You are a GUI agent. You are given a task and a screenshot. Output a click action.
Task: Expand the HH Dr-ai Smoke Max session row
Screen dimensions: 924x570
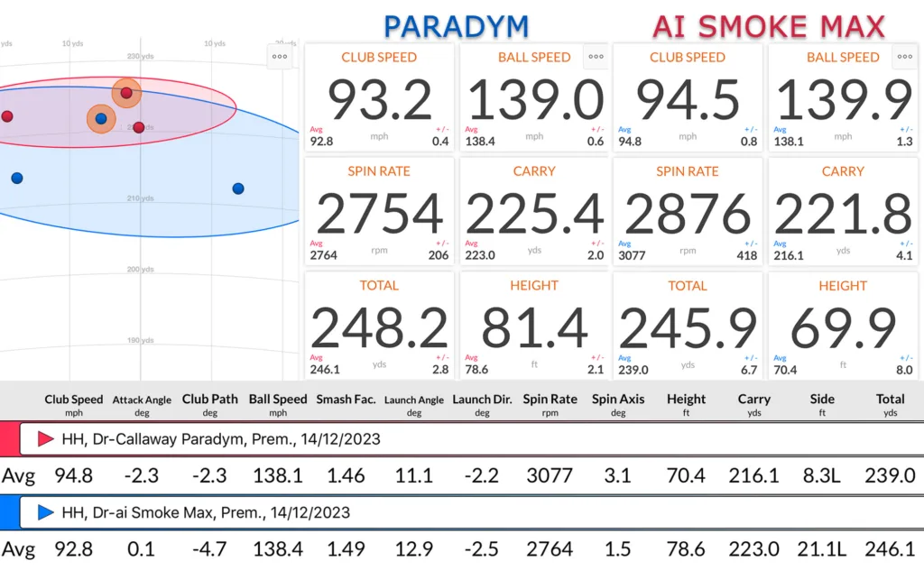[206, 512]
